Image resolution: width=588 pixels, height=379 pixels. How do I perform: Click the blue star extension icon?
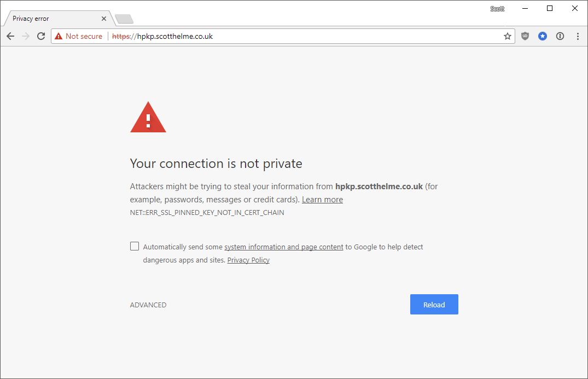point(542,36)
